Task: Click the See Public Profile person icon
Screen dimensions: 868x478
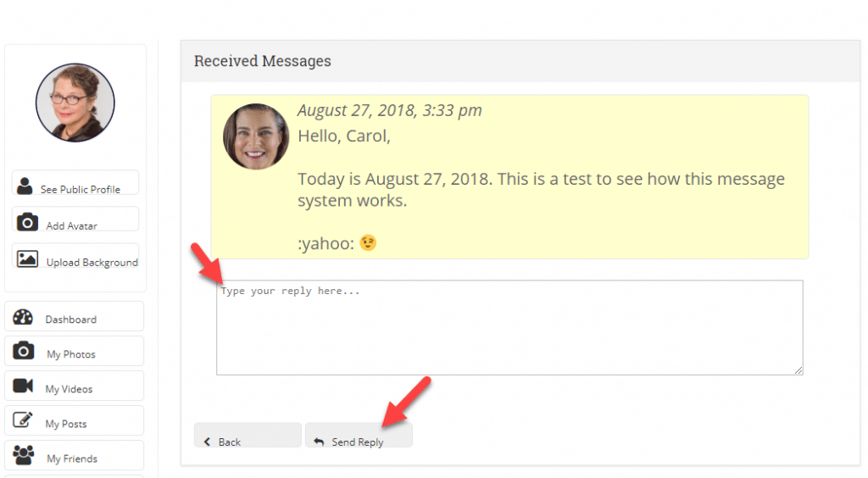Action: [x=25, y=186]
